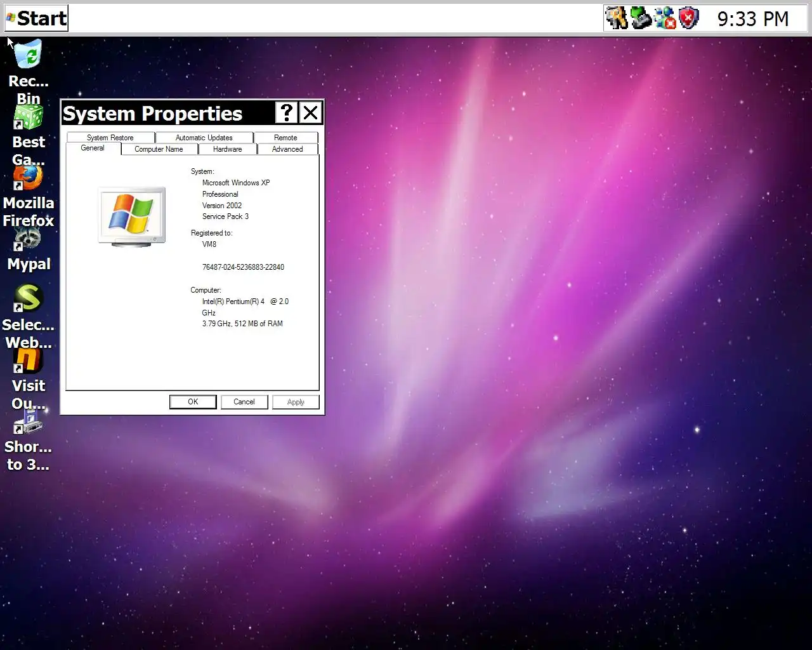The height and width of the screenshot is (650, 812).
Task: Open the Start menu
Action: (x=36, y=18)
